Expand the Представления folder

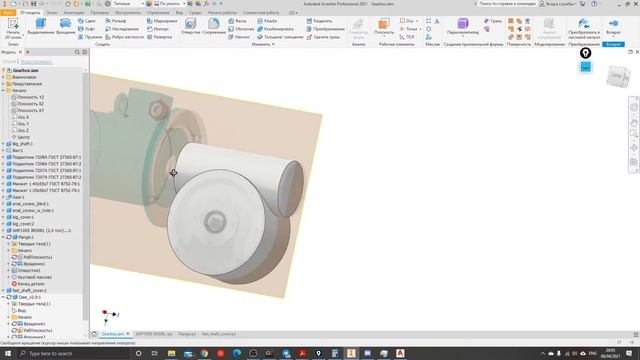(x=3, y=84)
